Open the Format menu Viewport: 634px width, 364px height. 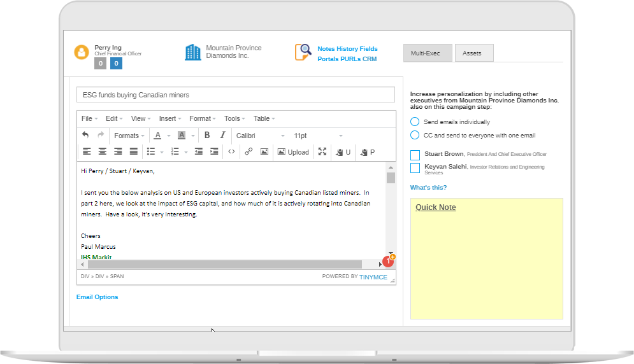(x=202, y=118)
